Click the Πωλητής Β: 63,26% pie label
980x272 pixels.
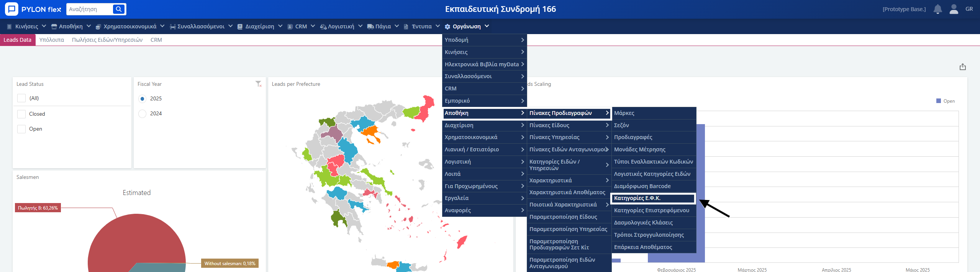click(38, 208)
